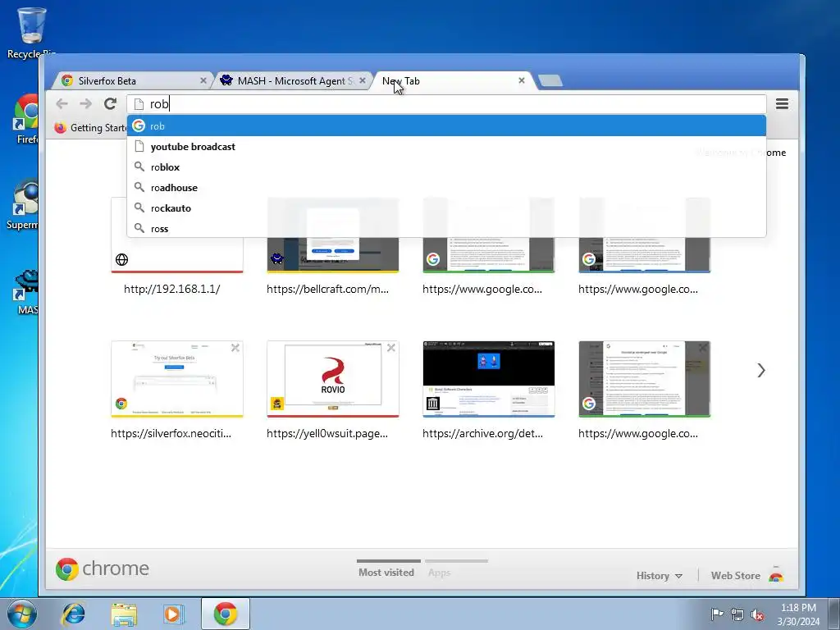Viewport: 840px width, 630px height.
Task: Open Windows Media Player from the taskbar
Action: click(174, 614)
